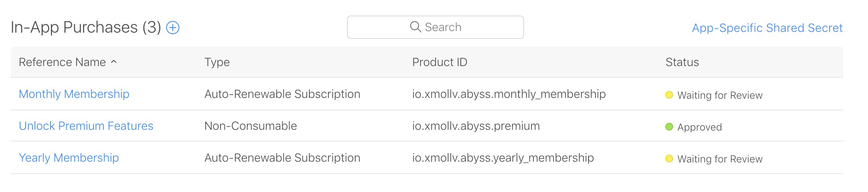Viewport: 868px width, 192px height.
Task: Select the io.xmollv.abyss.premium product ID
Action: (476, 126)
